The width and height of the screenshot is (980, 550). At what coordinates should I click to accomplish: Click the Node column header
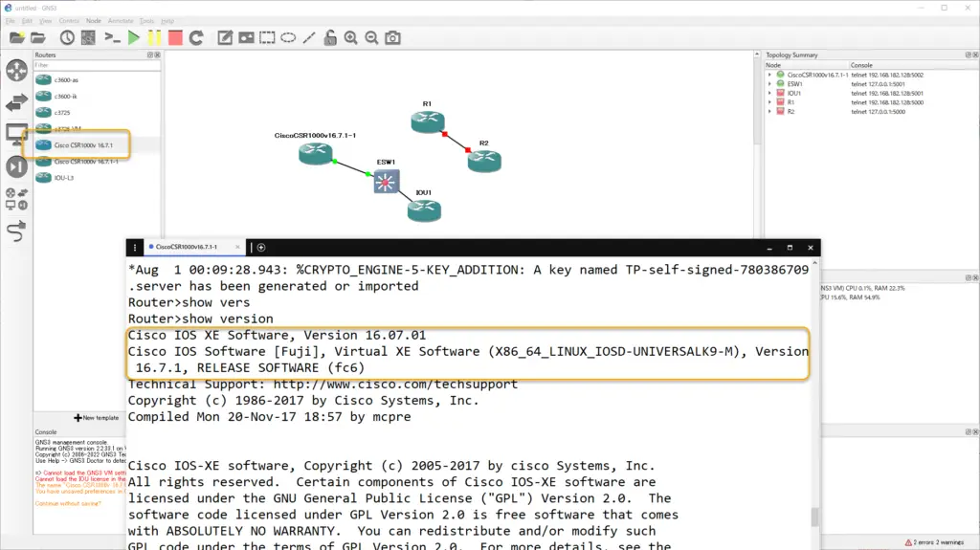(x=806, y=65)
